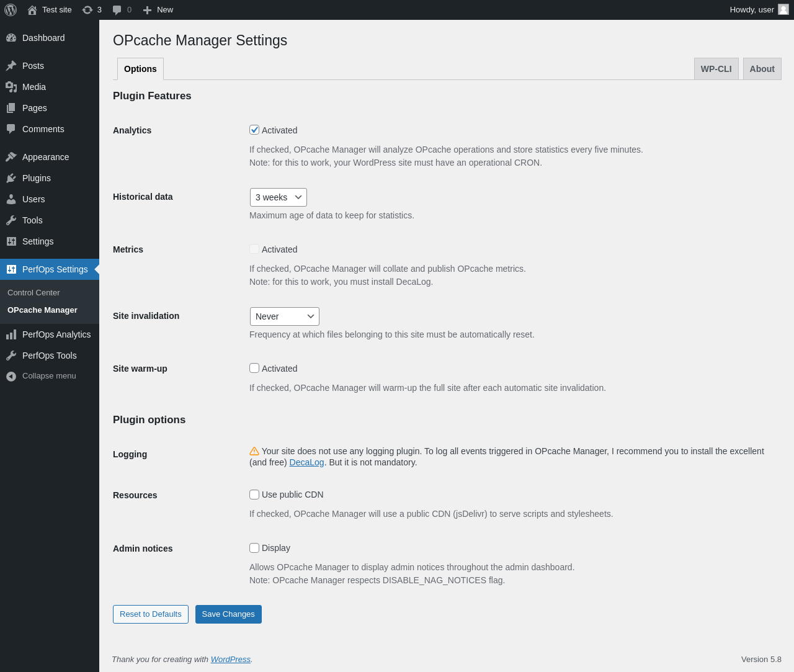Viewport: 794px width, 672px height.
Task: Open the PerfOps Tools menu
Action: (x=50, y=356)
